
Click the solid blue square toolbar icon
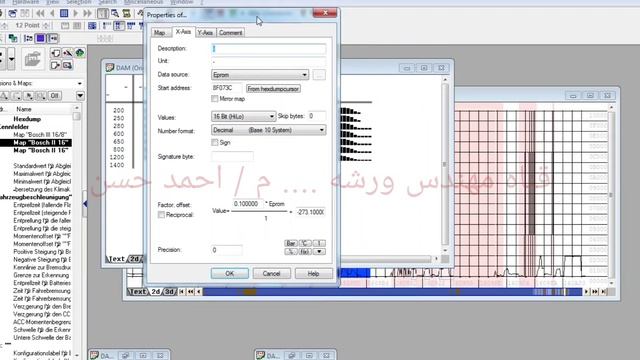[x=40, y=38]
